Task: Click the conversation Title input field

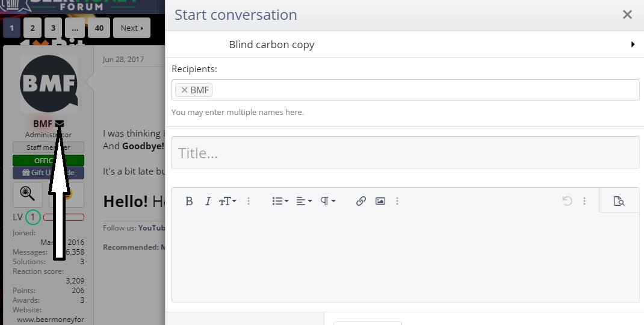Action: point(405,153)
